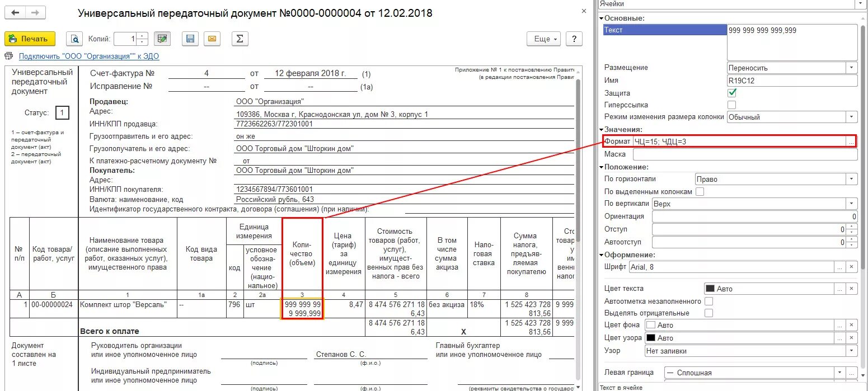Send the document by email envelope icon

212,39
